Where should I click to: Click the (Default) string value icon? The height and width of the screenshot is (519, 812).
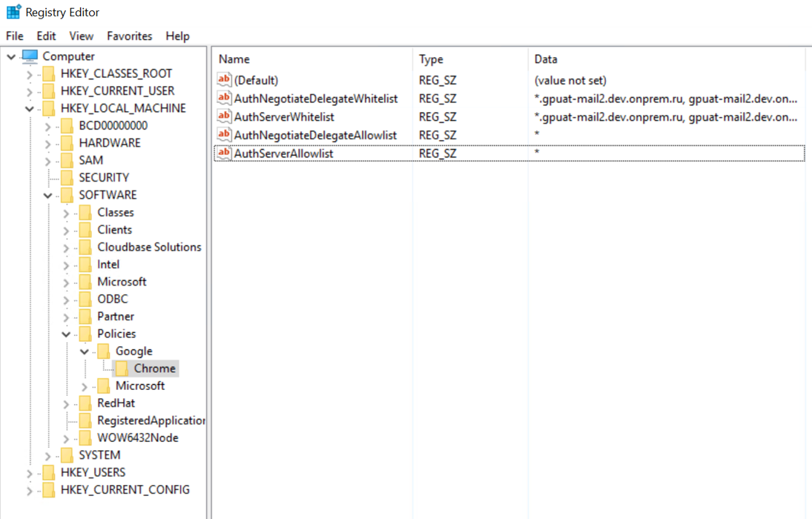[224, 79]
